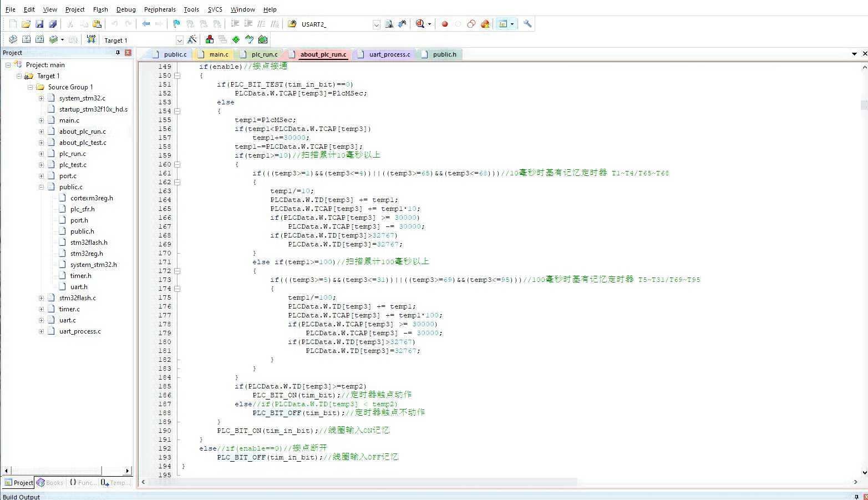Viewport: 868px width, 500px height.
Task: Click the Save All toolbar icon
Action: coord(53,24)
